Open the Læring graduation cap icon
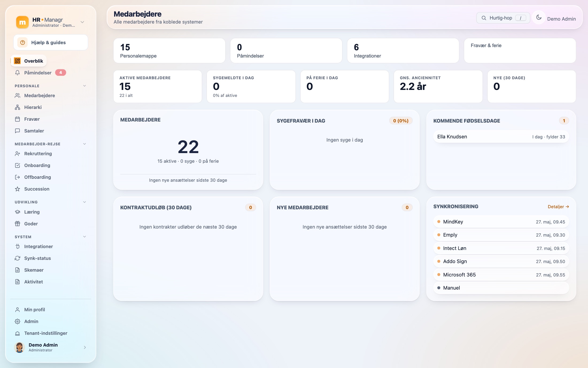 click(17, 212)
